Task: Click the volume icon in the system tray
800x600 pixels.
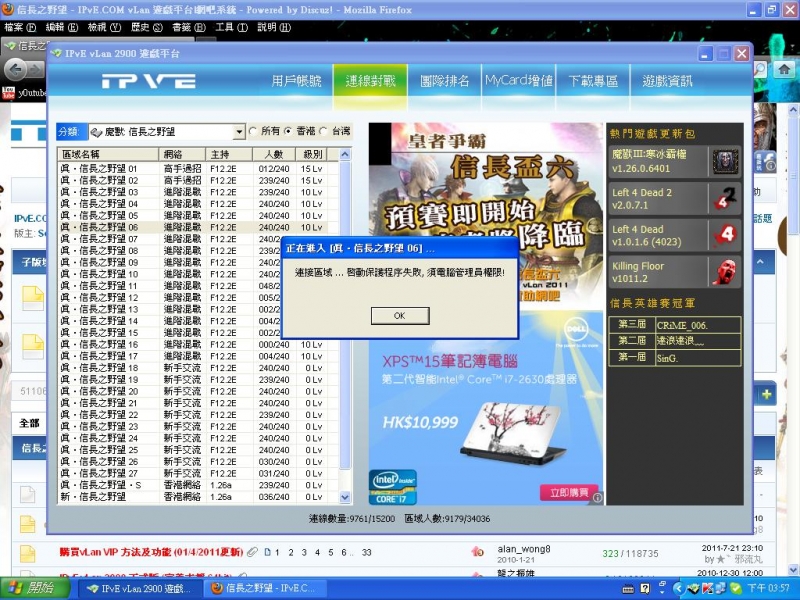Action: tap(690, 588)
